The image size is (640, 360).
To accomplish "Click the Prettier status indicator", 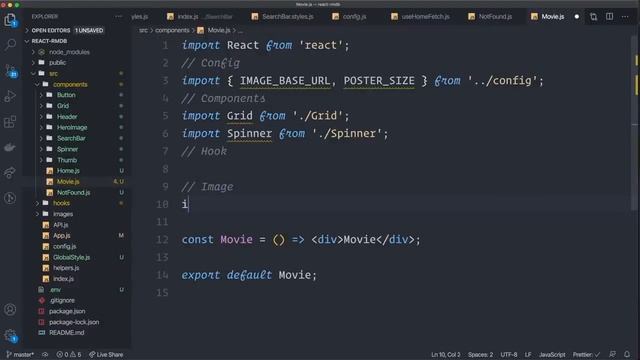I will pyautogui.click(x=586, y=354).
